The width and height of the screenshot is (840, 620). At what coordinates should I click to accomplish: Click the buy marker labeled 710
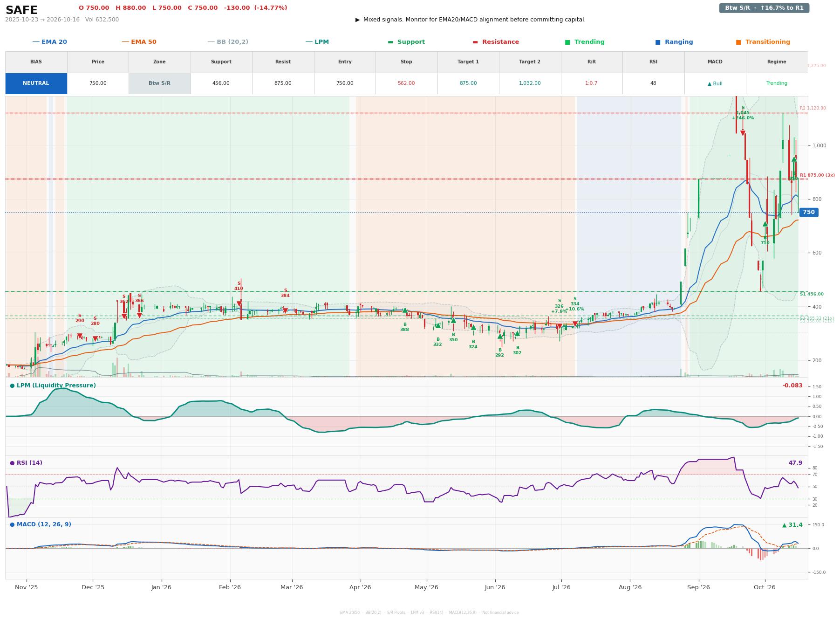click(x=765, y=224)
